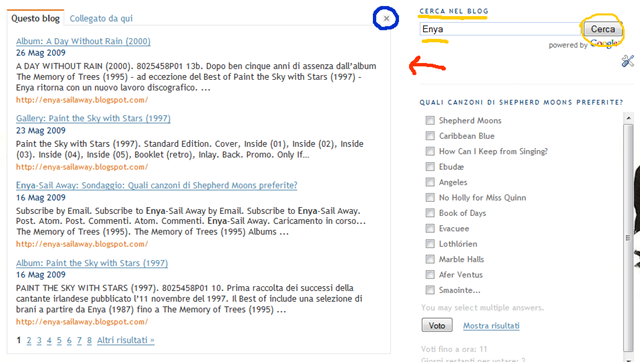Click blog URL under the Gallery result
The height and width of the screenshot is (362, 640).
(82, 167)
